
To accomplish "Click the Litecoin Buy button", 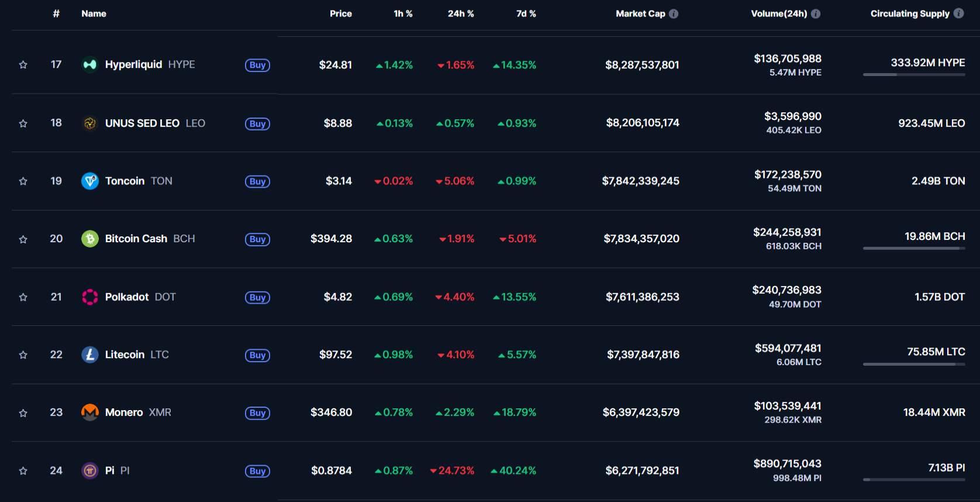I will [257, 355].
